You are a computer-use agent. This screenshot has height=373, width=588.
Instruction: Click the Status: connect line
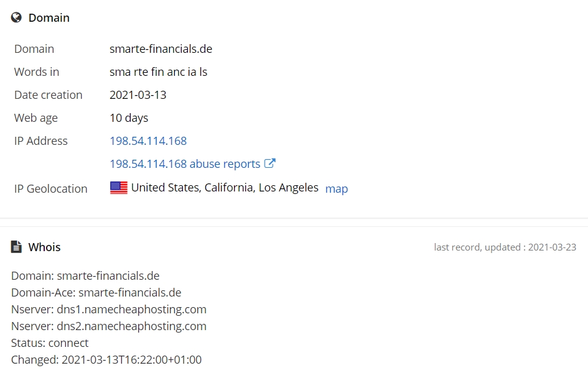[x=50, y=343]
